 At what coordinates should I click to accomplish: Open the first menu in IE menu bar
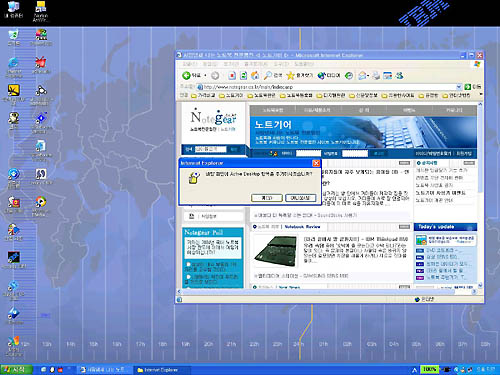coord(190,64)
